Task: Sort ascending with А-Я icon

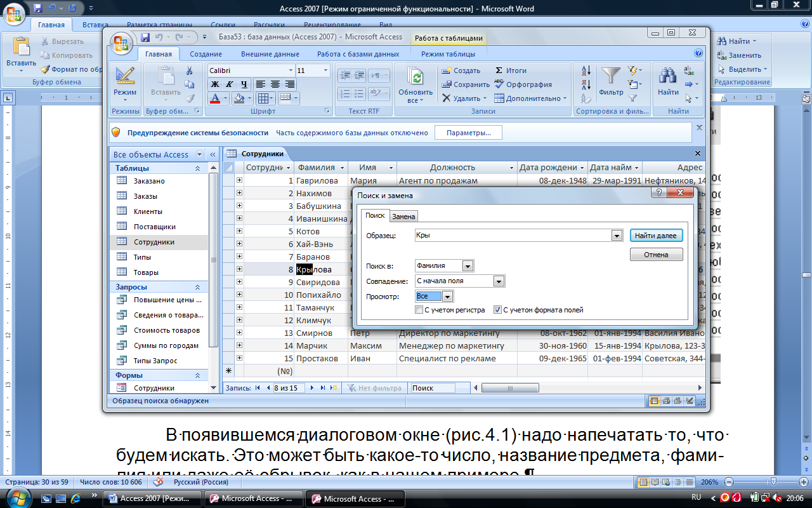Action: (586, 70)
